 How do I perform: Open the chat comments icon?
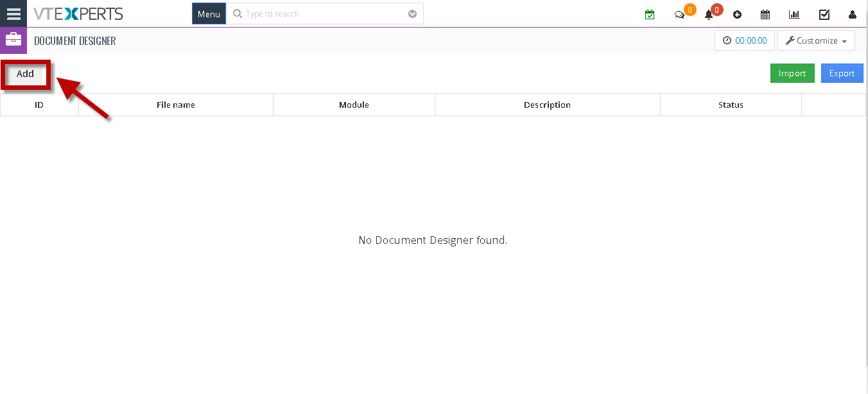[x=679, y=15]
